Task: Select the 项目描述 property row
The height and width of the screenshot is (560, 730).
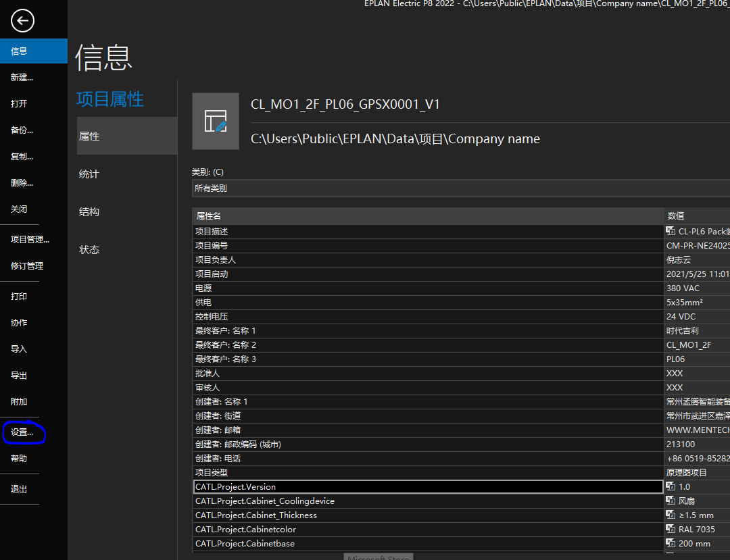Action: coord(429,231)
